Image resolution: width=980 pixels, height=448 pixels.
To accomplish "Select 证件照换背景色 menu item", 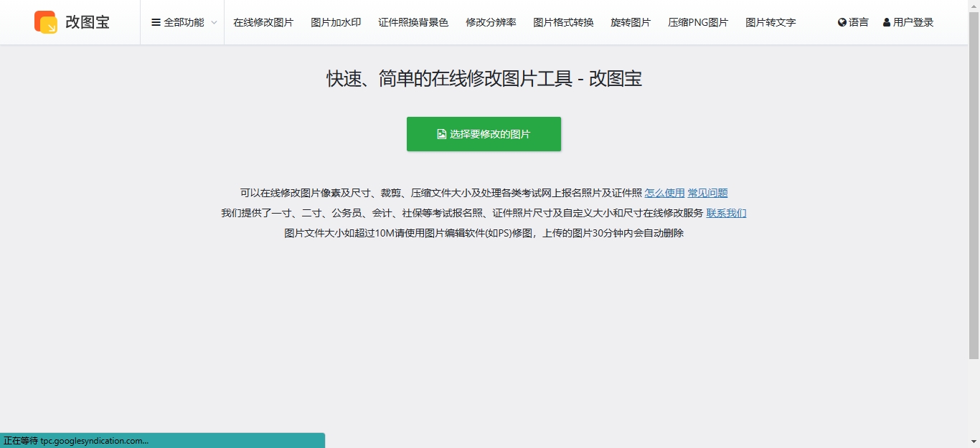I will click(x=413, y=22).
